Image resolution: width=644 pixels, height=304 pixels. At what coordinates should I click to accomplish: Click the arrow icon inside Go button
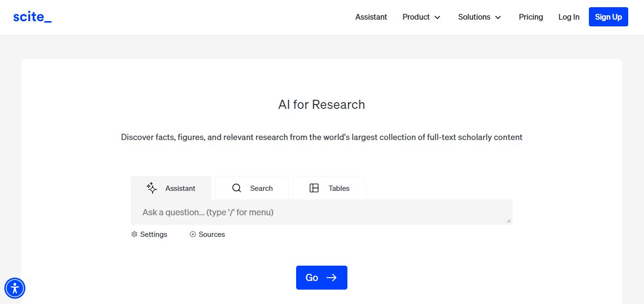[x=332, y=278]
